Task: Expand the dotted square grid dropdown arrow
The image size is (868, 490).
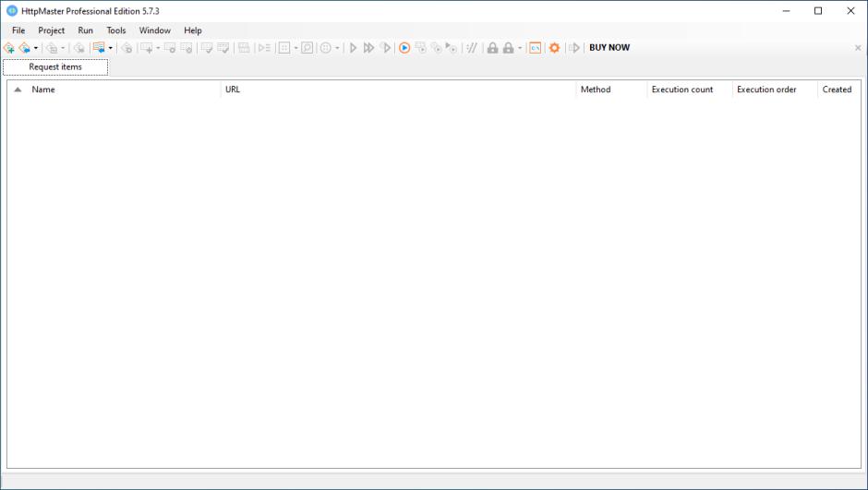Action: coord(296,48)
